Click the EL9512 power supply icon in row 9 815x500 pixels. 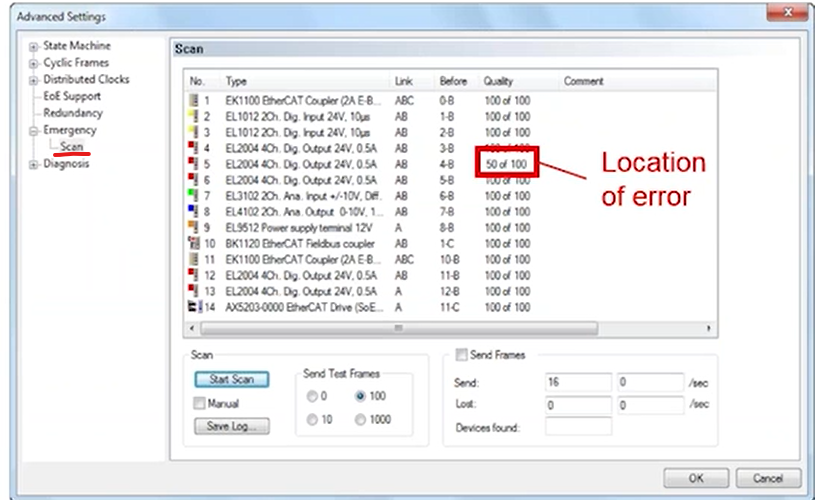click(193, 228)
